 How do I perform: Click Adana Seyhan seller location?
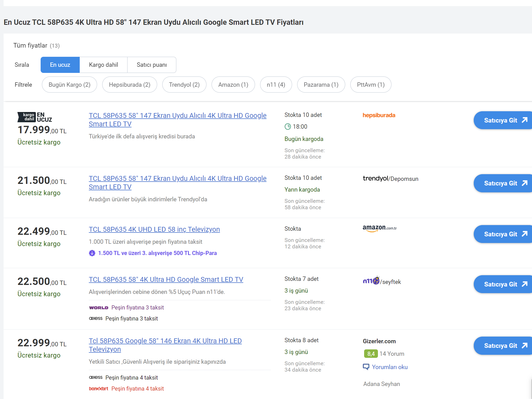coord(381,384)
